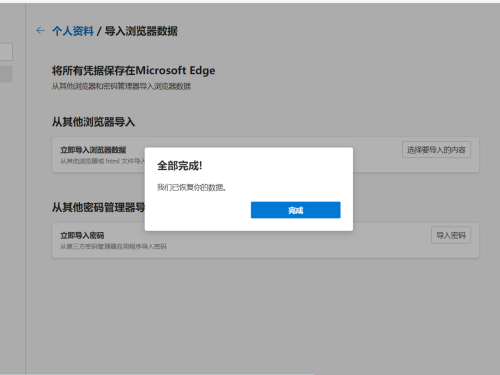500x375 pixels.
Task: Select the 全部完成! dialog title
Action: 180,165
